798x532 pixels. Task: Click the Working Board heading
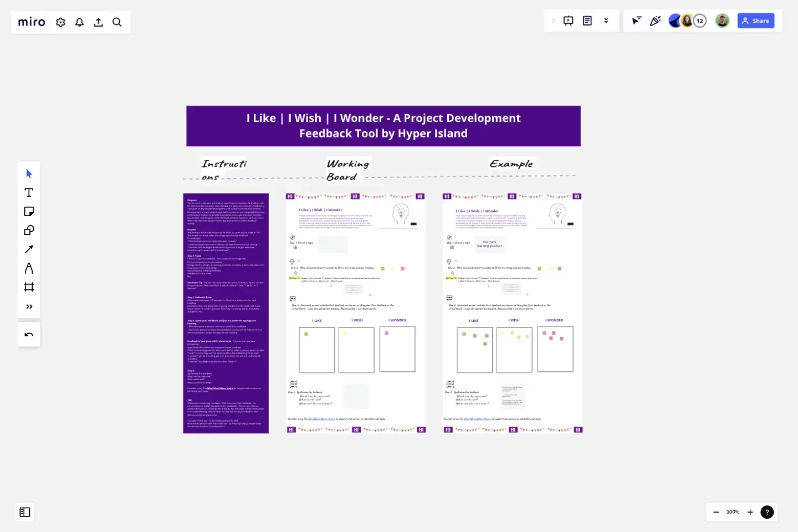(x=348, y=170)
